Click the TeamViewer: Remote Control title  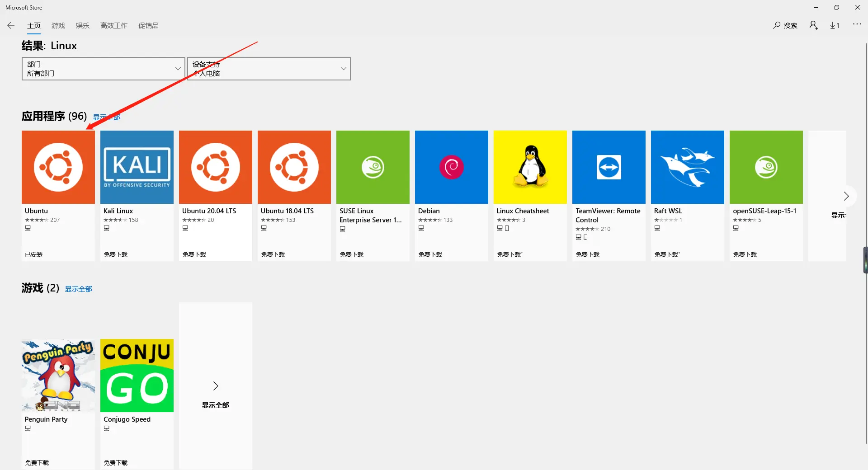(608, 216)
